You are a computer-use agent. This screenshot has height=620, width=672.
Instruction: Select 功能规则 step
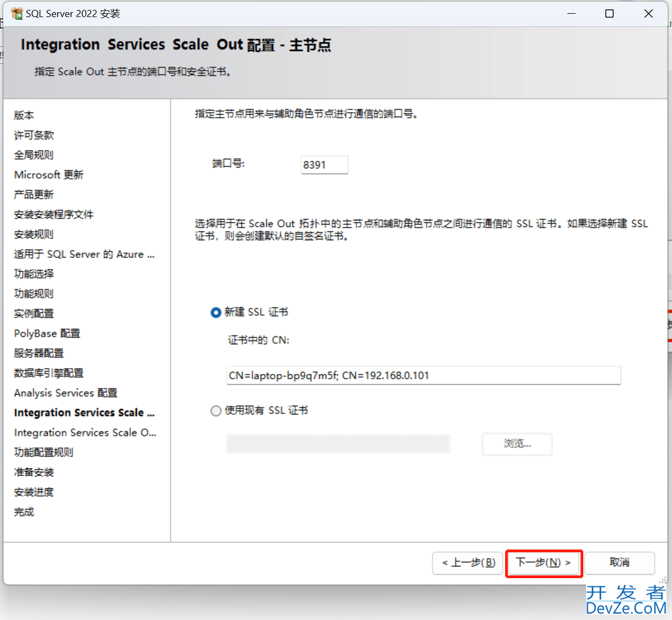pos(34,293)
